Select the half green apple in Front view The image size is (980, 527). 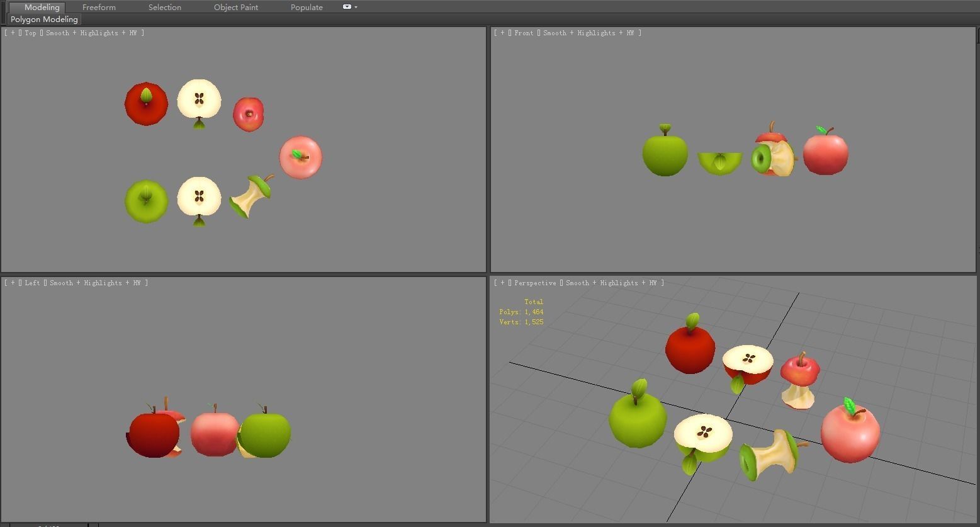[720, 163]
